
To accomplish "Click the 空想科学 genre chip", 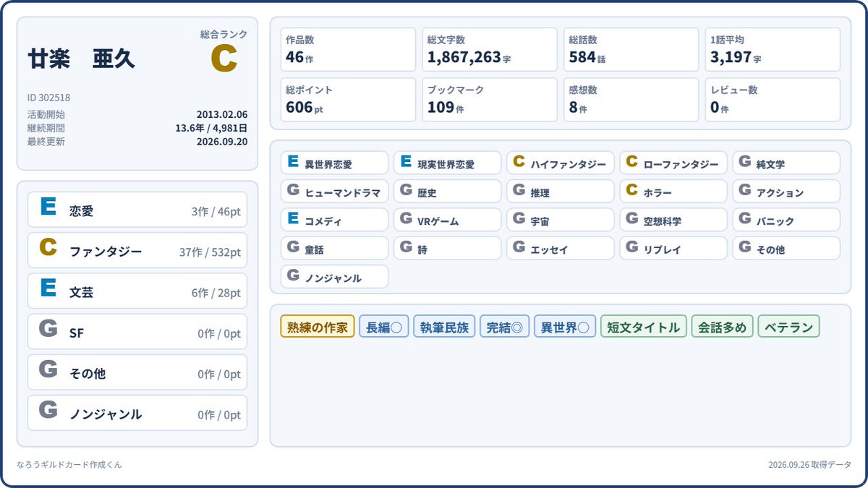I will [673, 220].
